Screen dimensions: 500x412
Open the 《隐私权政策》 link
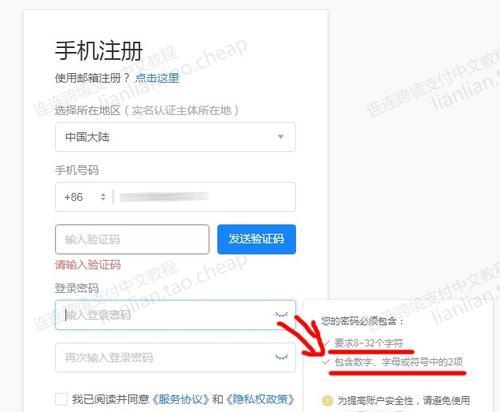coord(260,399)
